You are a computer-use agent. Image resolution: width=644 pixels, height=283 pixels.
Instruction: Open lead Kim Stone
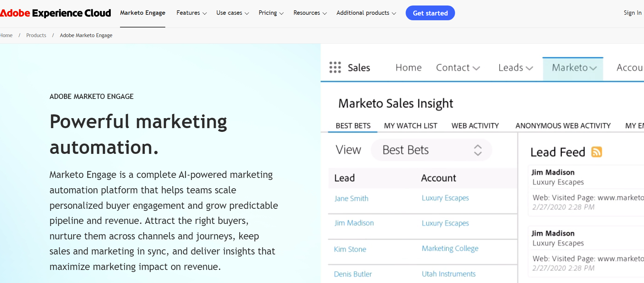point(350,249)
